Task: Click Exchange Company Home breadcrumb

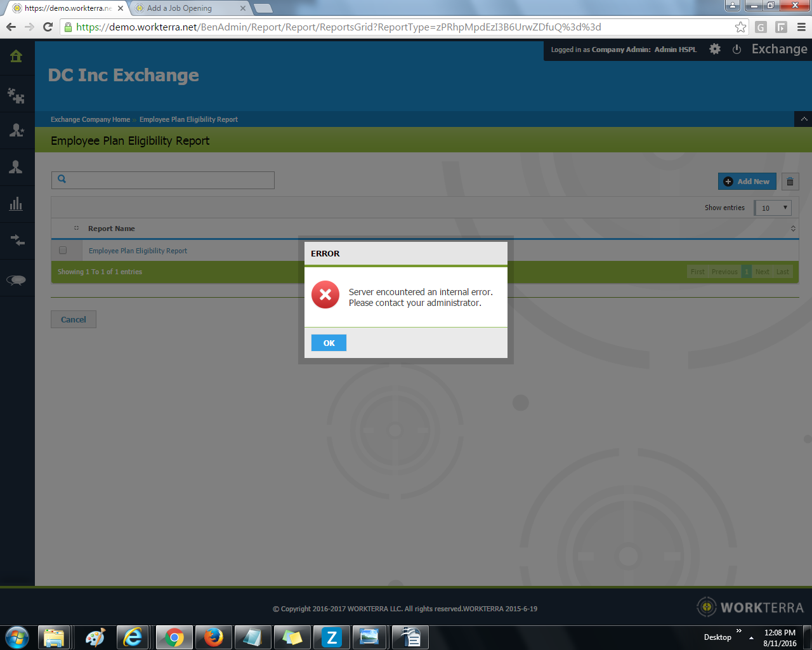Action: (90, 119)
